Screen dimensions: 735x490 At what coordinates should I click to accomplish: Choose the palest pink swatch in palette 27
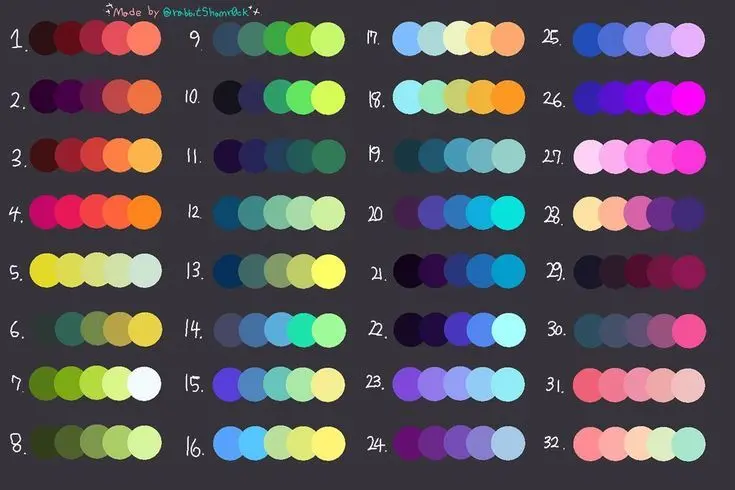(588, 157)
